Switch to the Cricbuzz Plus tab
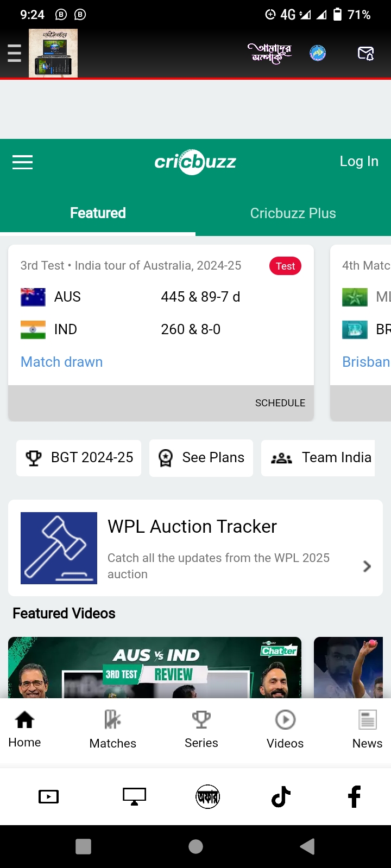Image resolution: width=391 pixels, height=868 pixels. pos(293,213)
